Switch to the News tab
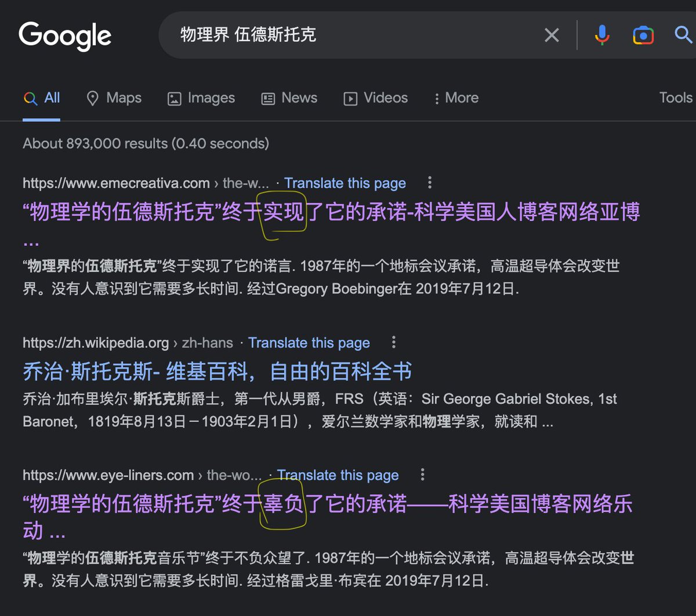The height and width of the screenshot is (616, 696). [289, 98]
